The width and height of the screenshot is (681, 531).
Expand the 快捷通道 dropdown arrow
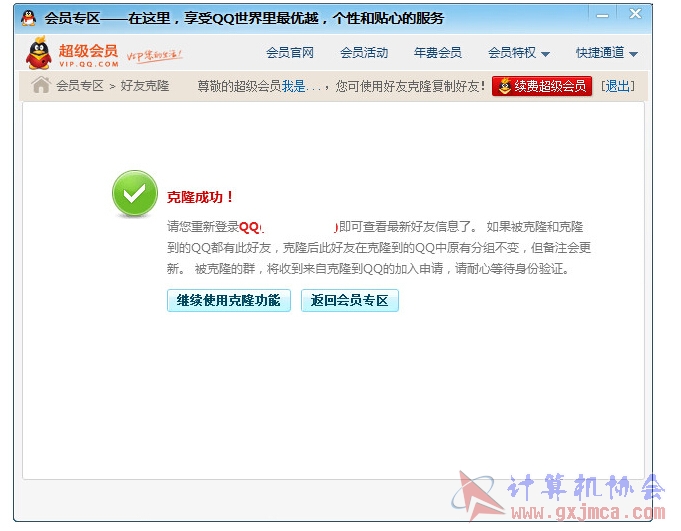[633, 54]
